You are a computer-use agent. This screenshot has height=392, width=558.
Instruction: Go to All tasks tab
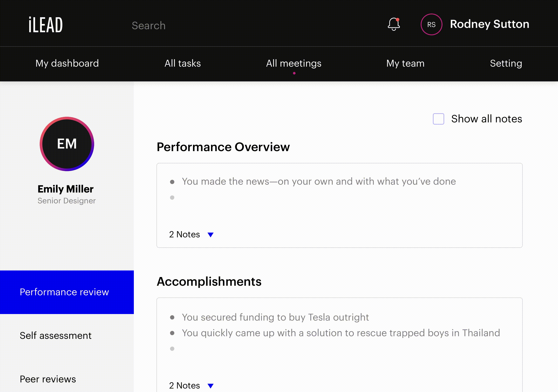[182, 63]
